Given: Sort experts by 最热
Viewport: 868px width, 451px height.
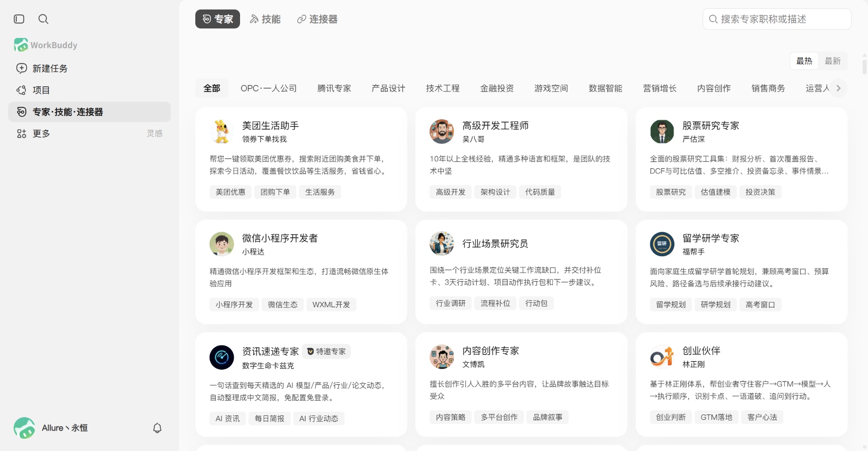Looking at the screenshot, I should click(x=804, y=61).
